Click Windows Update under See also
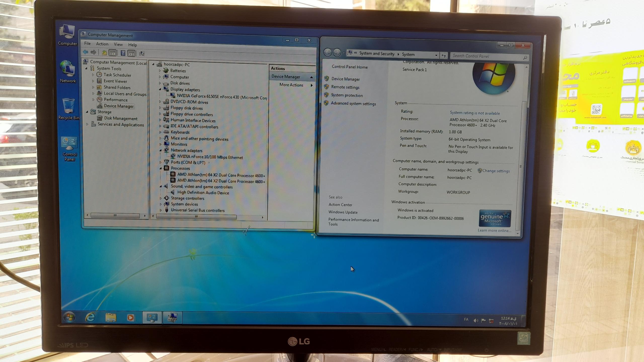The width and height of the screenshot is (644, 362). coord(343,212)
